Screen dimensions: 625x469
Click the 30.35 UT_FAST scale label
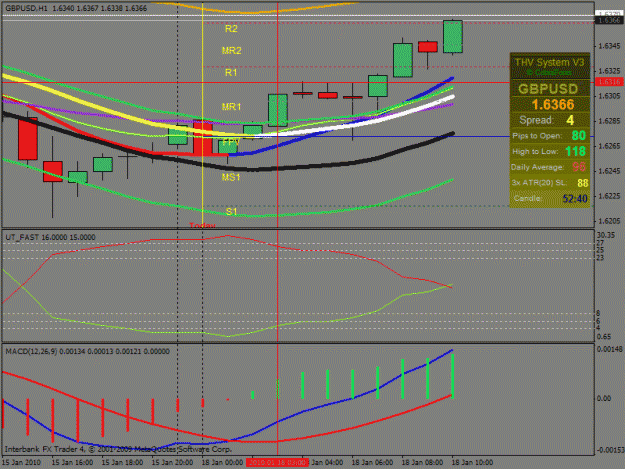605,235
